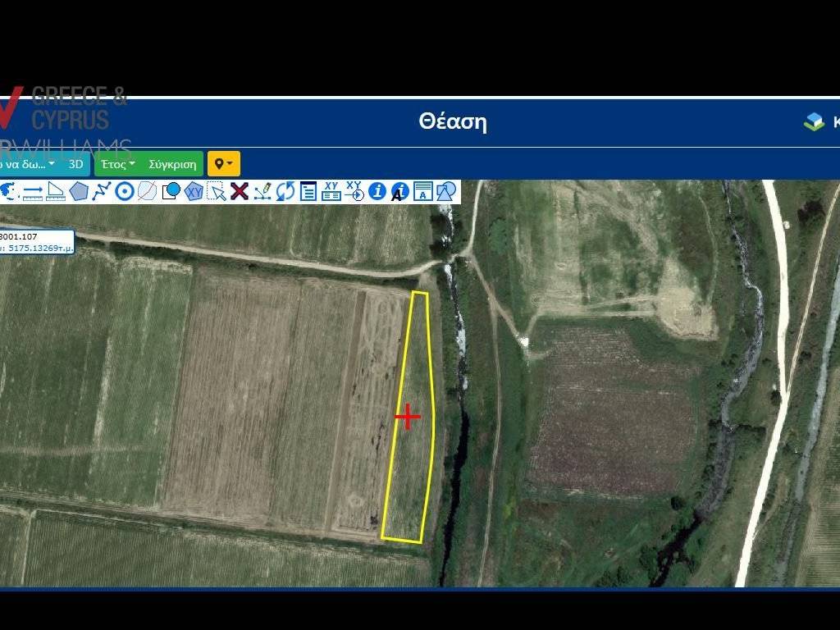Click the Σύγκριση comparison button
The image size is (840, 630).
pyautogui.click(x=172, y=164)
